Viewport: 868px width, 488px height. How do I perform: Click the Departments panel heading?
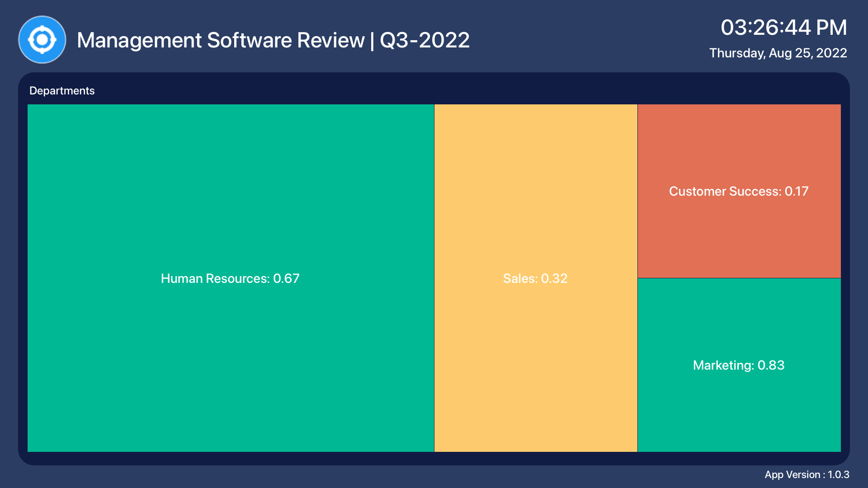coord(62,91)
